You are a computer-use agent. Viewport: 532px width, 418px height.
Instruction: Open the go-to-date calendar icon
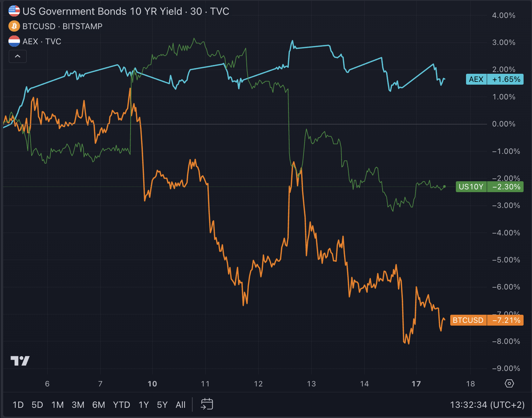point(207,404)
